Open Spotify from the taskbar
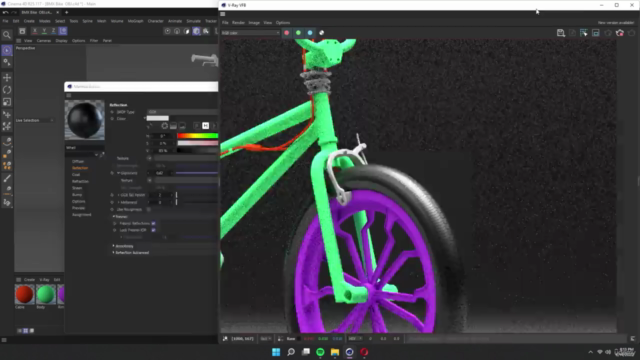The width and height of the screenshot is (640, 360). [x=320, y=352]
